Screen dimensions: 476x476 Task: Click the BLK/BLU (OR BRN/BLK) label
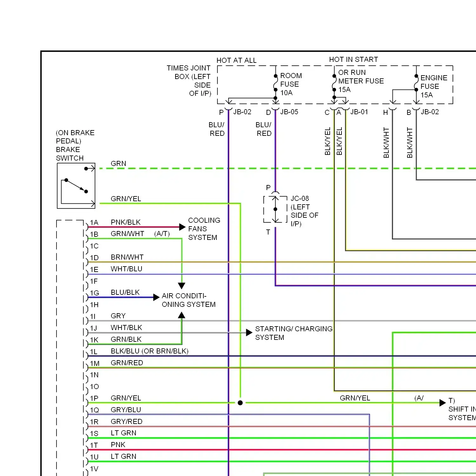150,351
